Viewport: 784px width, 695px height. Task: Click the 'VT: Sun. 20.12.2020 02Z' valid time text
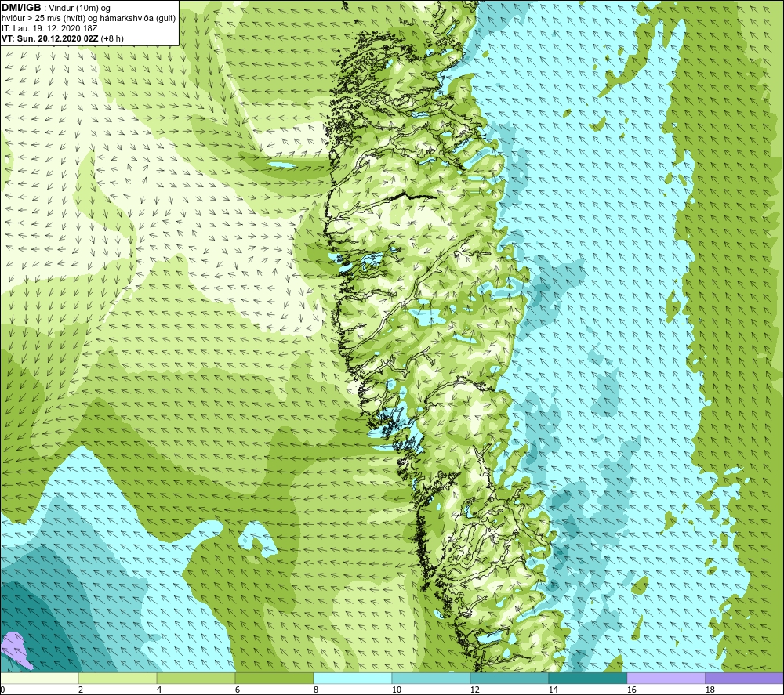tap(50, 38)
